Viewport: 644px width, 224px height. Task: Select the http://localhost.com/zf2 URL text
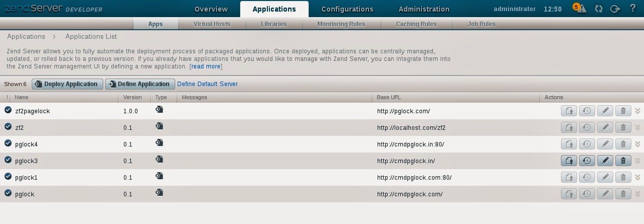(x=411, y=128)
